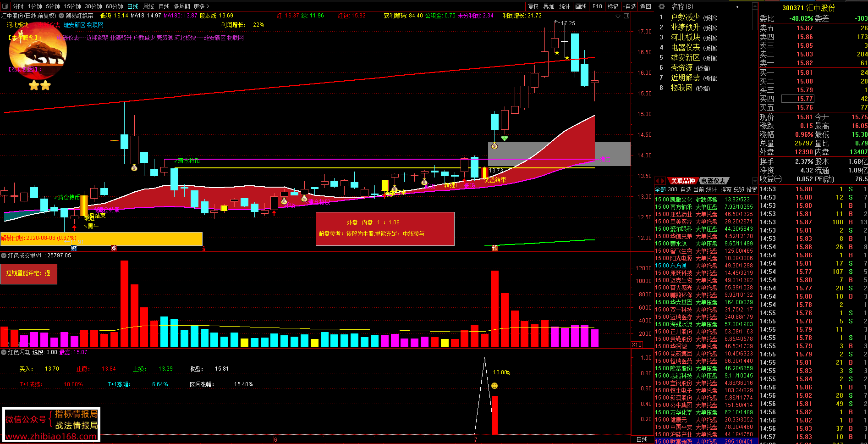Click the sector list scrollbar up arrow
Image resolution: width=868 pixels, height=444 pixels.
755,6
